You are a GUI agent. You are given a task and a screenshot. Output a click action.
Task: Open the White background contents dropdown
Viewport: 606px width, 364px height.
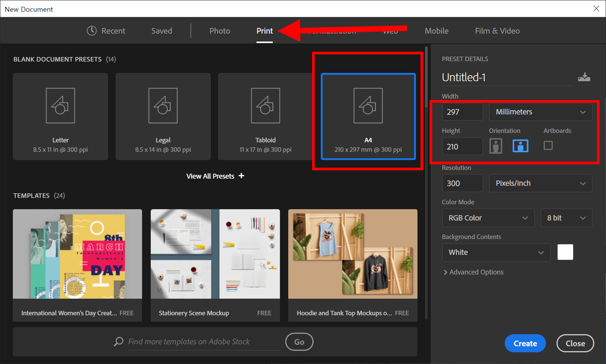[x=496, y=252]
